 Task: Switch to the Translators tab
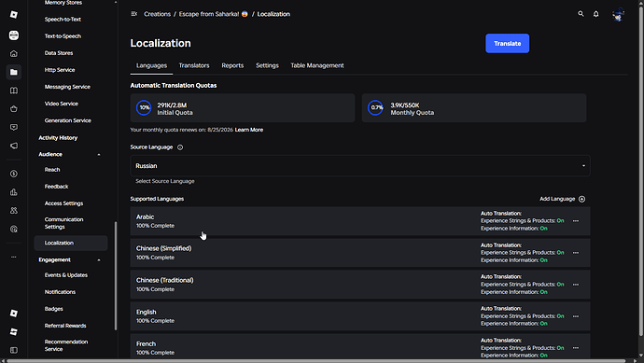coord(194,65)
